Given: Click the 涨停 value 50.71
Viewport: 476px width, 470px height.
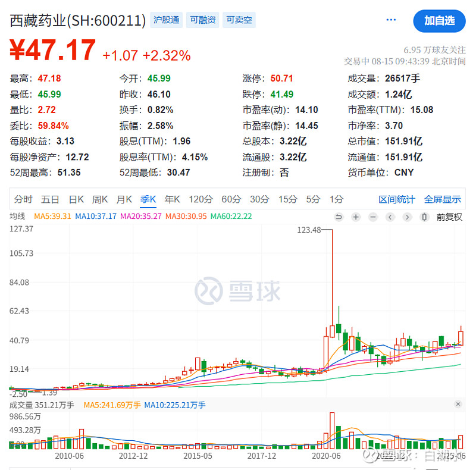Looking at the screenshot, I should point(281,79).
